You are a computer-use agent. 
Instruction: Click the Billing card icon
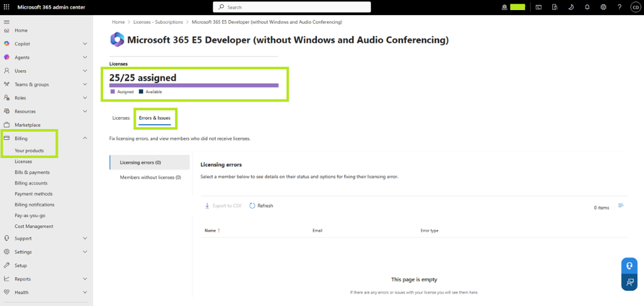6,138
